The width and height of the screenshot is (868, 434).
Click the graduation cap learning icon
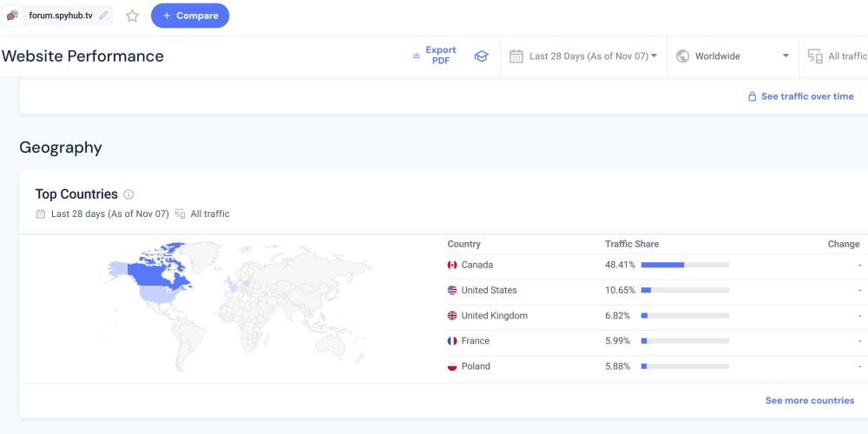click(481, 56)
